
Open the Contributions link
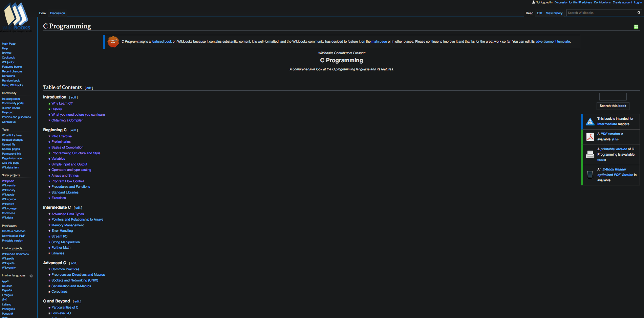coord(602,2)
